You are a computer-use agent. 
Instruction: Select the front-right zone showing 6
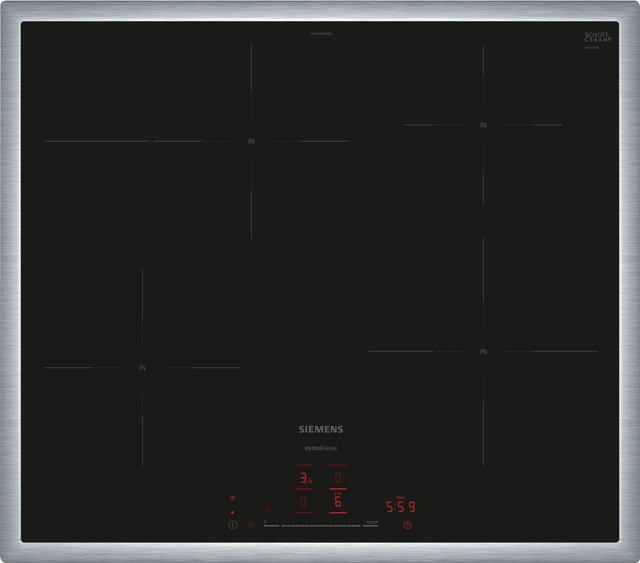coord(338,502)
